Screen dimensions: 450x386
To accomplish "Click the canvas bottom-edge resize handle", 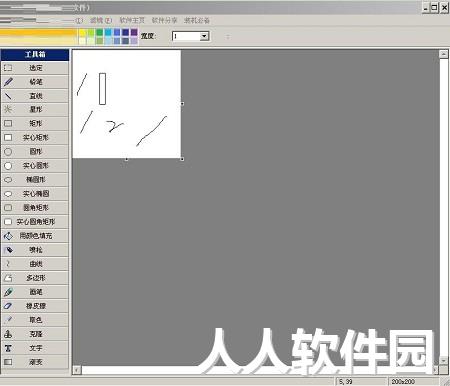I will (x=126, y=159).
